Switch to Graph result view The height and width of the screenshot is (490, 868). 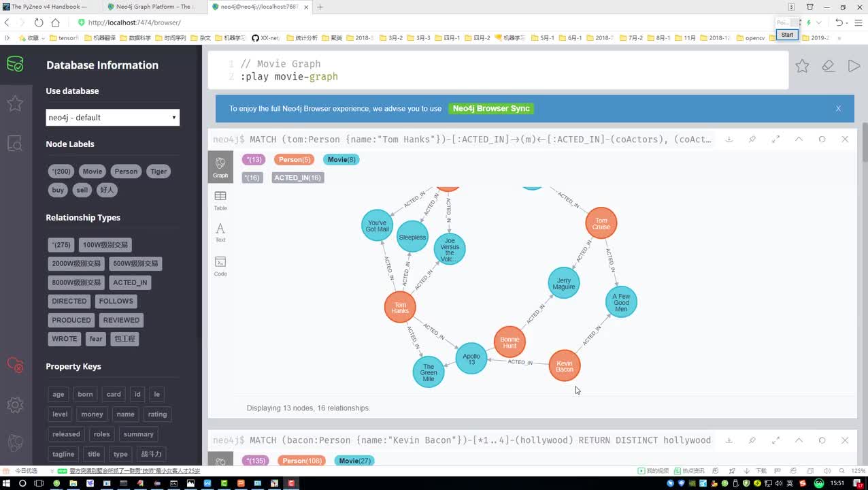220,167
